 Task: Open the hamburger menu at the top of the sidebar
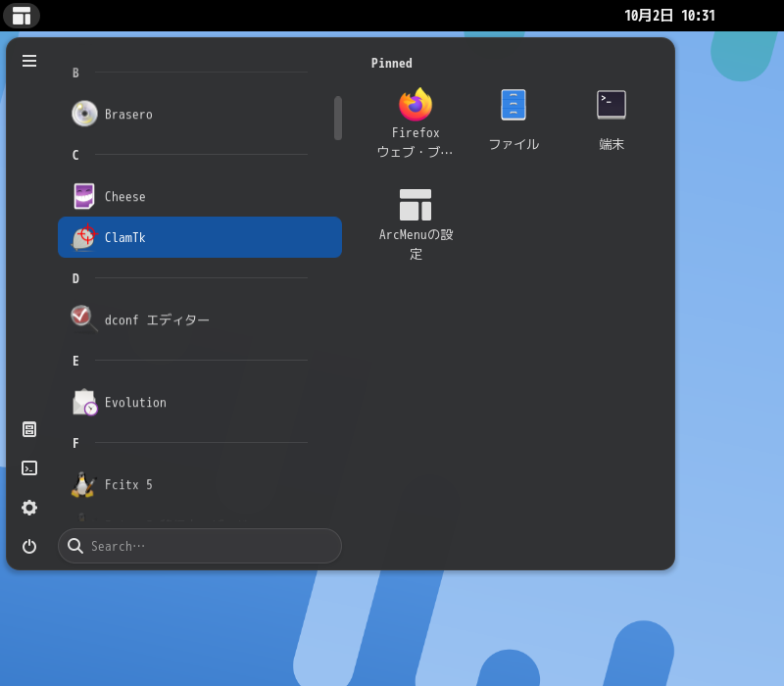click(29, 61)
